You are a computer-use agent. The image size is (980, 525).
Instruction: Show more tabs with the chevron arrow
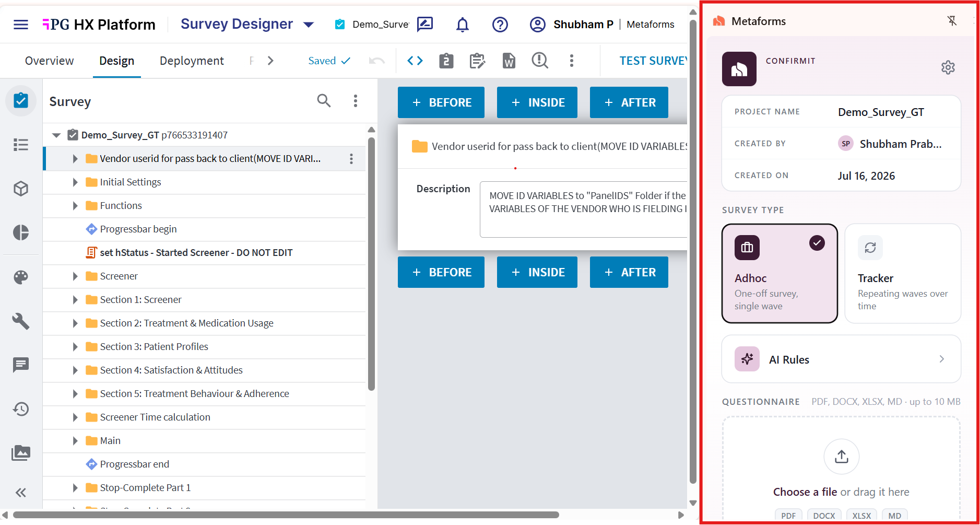pos(270,61)
